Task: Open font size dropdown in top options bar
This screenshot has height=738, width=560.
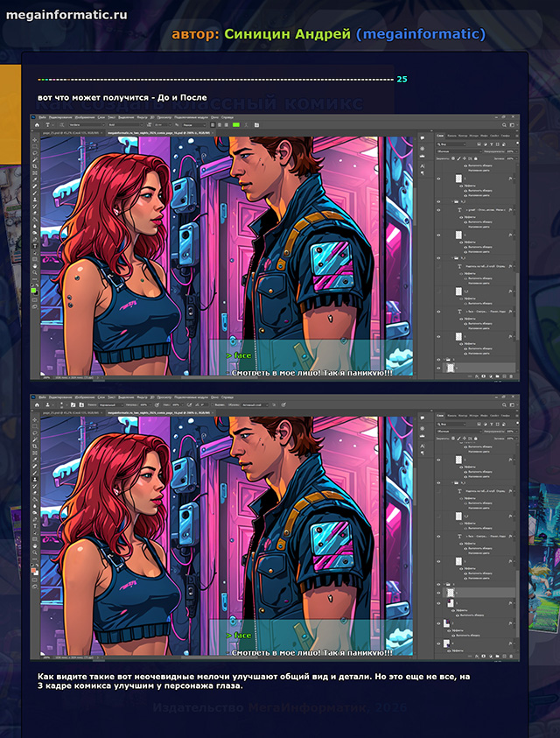Action: pyautogui.click(x=164, y=125)
